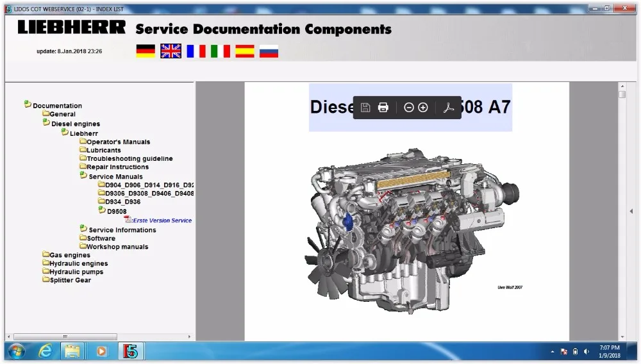Select French language flag

tap(196, 51)
